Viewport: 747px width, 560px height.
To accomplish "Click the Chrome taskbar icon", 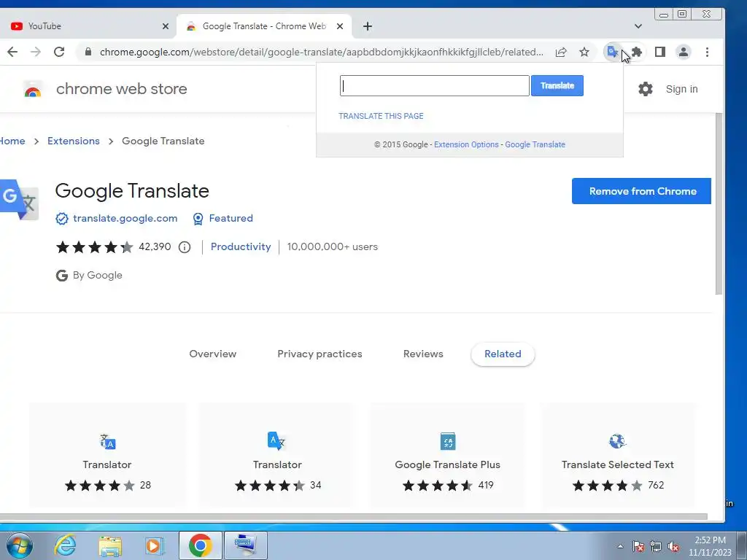I will [x=201, y=545].
